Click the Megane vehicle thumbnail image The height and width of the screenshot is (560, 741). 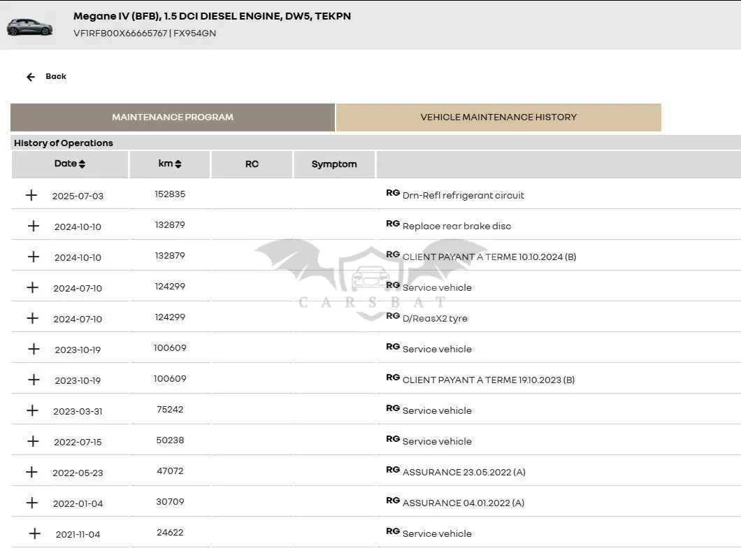pos(29,27)
